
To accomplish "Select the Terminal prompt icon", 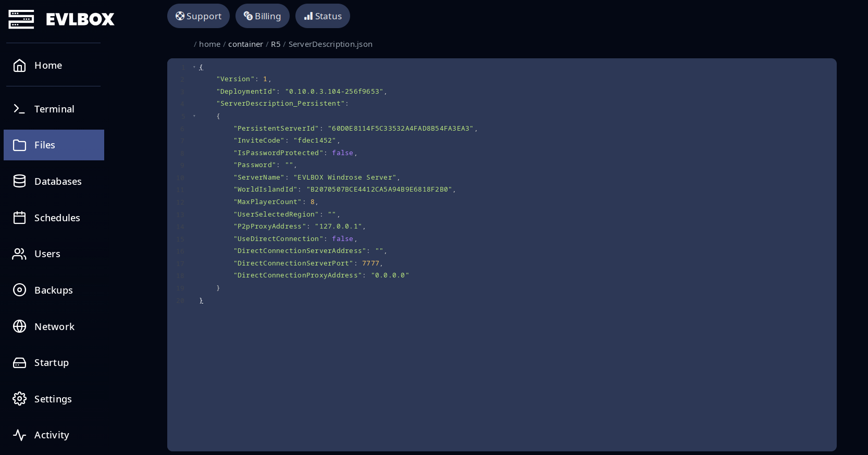I will click(x=19, y=109).
